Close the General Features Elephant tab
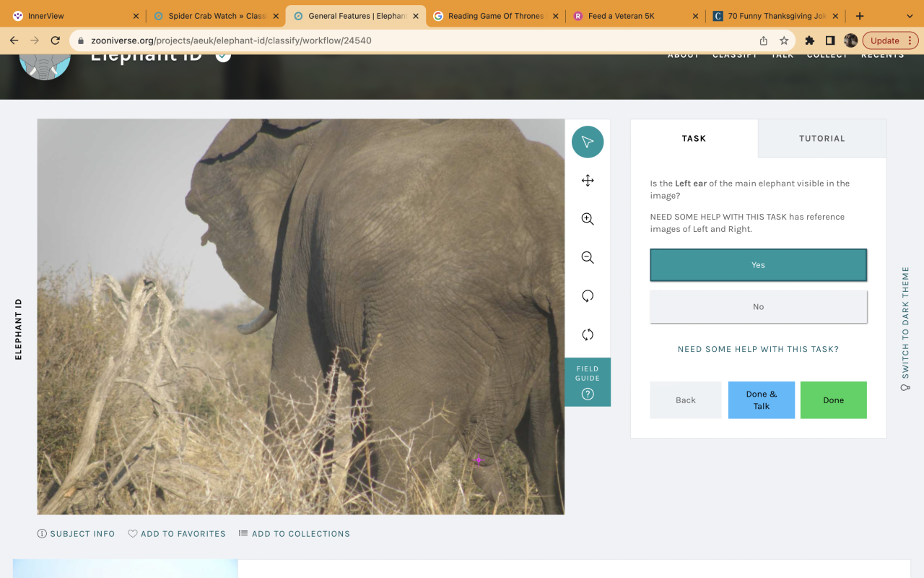This screenshot has width=924, height=578. [416, 16]
